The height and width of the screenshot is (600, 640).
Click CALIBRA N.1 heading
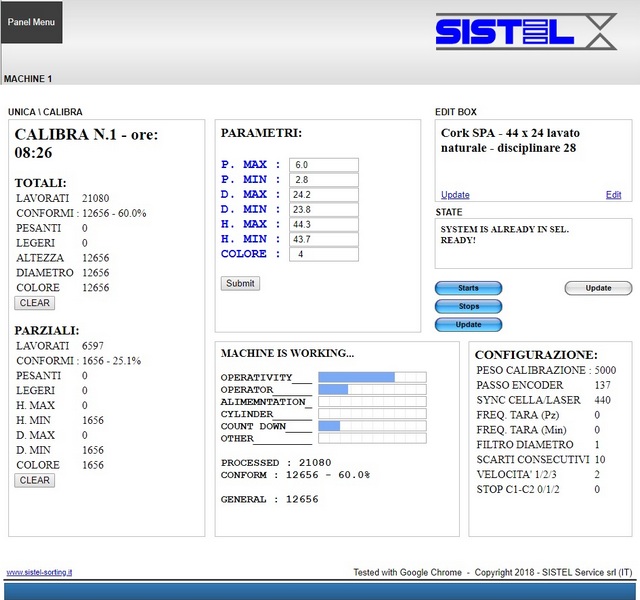tap(86, 143)
